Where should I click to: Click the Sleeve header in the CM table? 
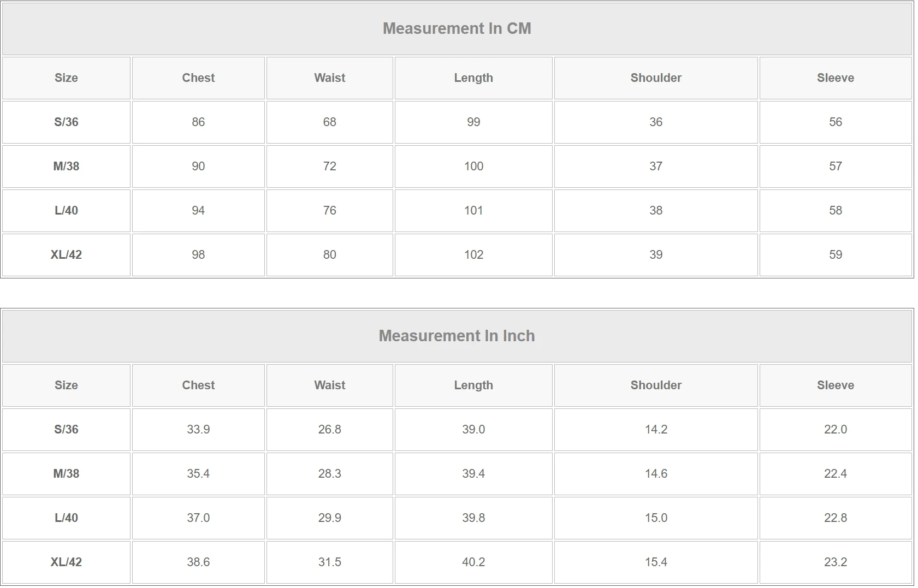(x=835, y=78)
